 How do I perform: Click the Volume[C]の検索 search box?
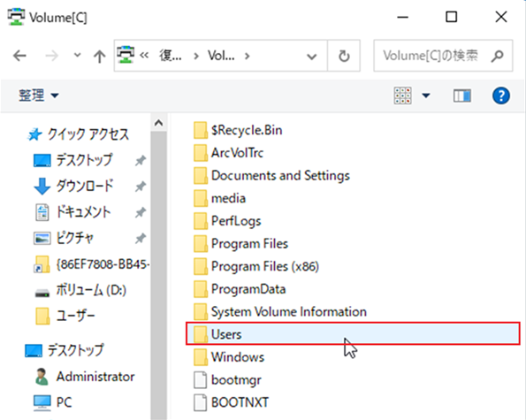443,56
